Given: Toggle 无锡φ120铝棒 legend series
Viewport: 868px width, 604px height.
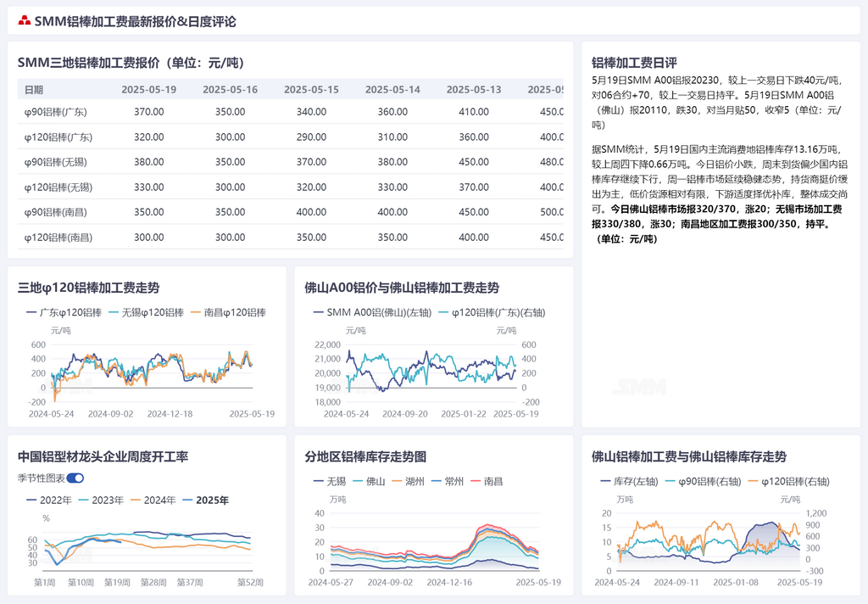Looking at the screenshot, I should click(x=146, y=312).
